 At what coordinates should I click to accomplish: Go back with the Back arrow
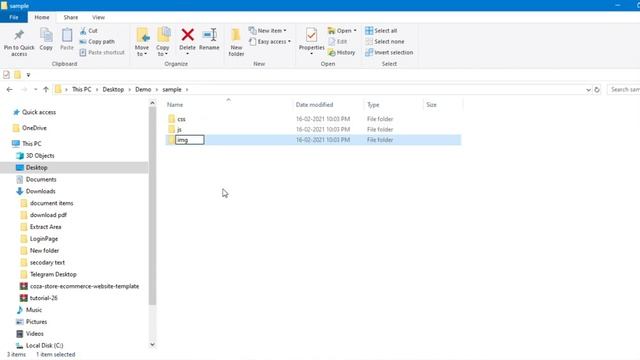pyautogui.click(x=10, y=89)
